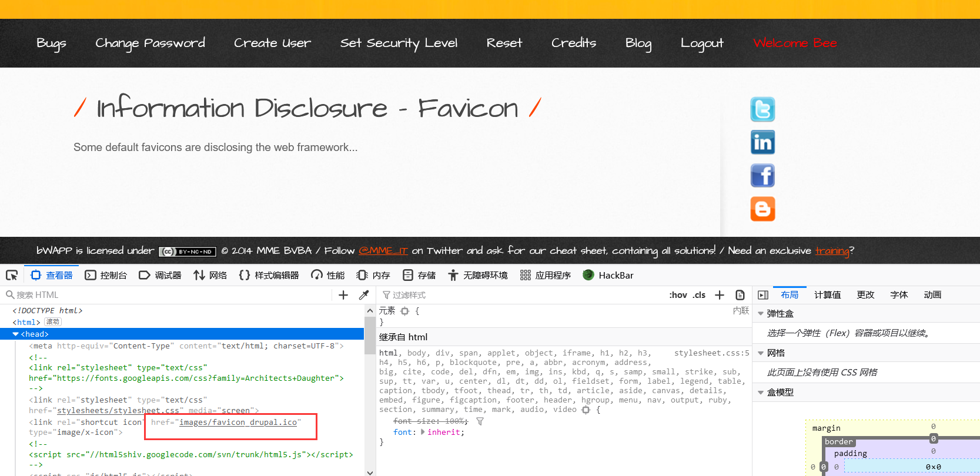
Task: Focus the 过滤样式 filter field
Action: (523, 295)
